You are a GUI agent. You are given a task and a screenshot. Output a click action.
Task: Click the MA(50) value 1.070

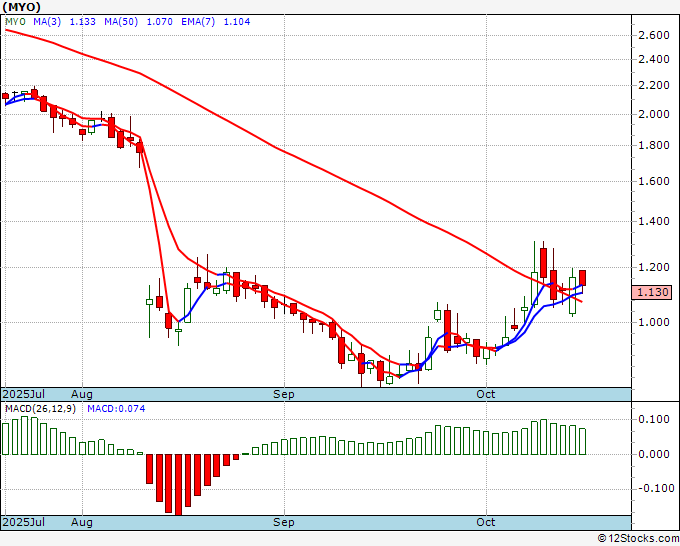[x=160, y=22]
